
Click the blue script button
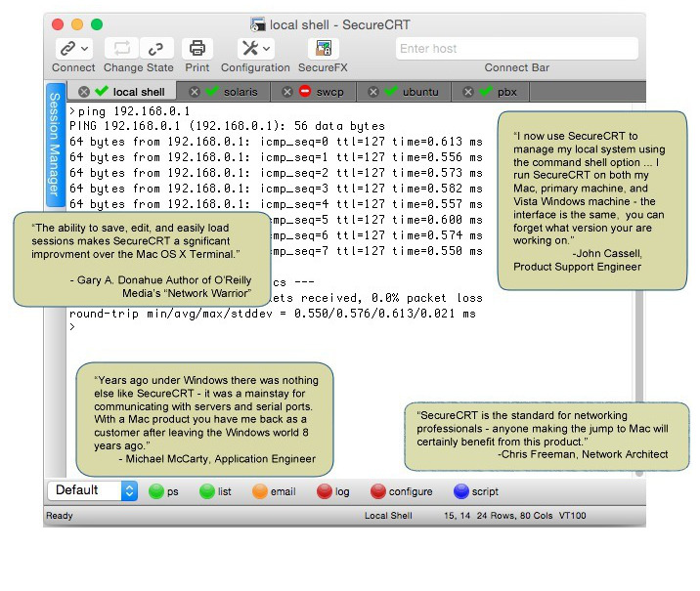tap(461, 491)
